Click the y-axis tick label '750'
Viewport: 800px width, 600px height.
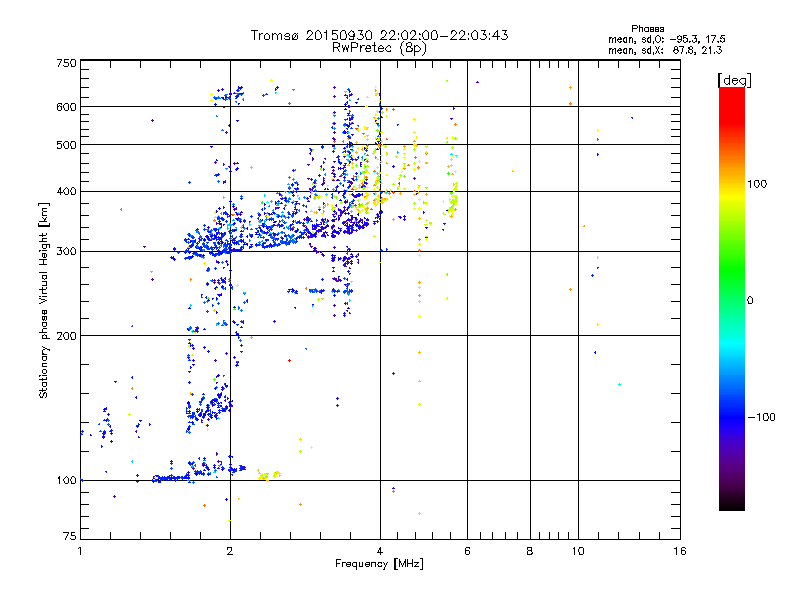66,63
